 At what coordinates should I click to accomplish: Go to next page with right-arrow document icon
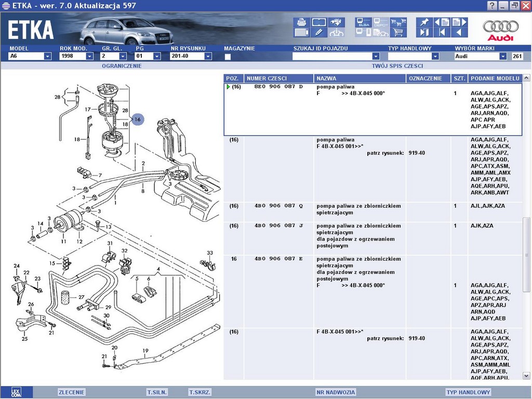460,22
